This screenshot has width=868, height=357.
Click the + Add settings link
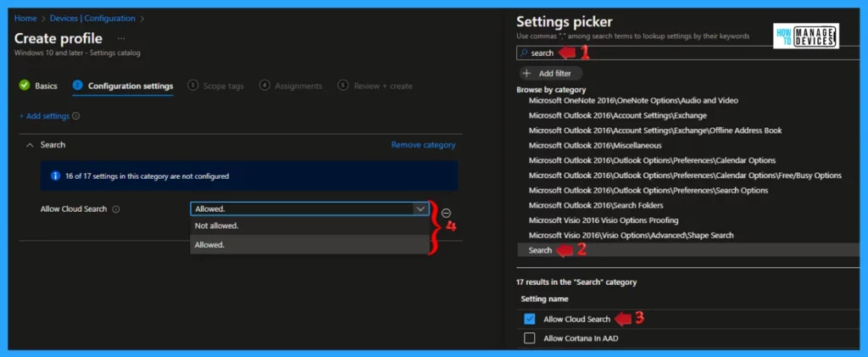[44, 116]
